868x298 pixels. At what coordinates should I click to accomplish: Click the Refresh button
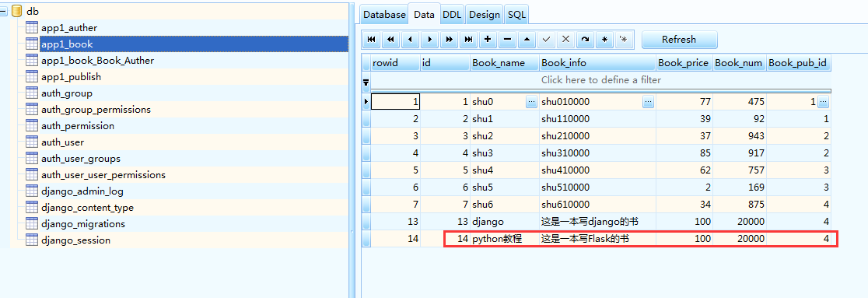click(679, 40)
